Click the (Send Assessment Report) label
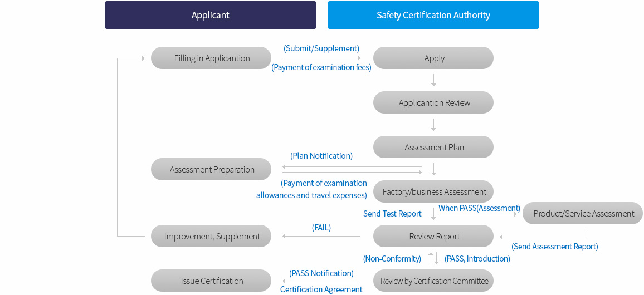This screenshot has width=644, height=295. 554,247
